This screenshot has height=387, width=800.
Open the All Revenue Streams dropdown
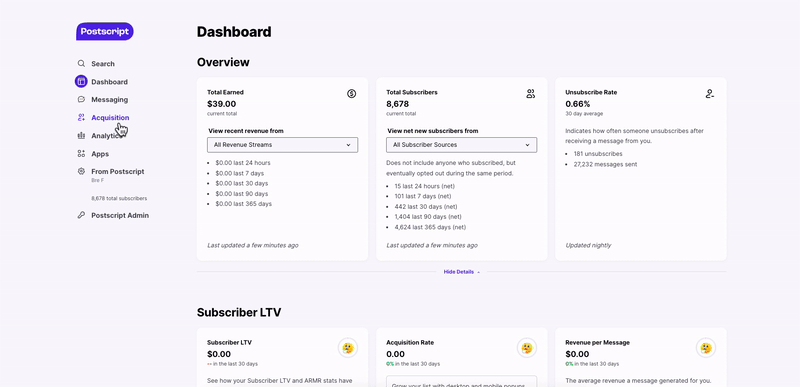point(283,145)
